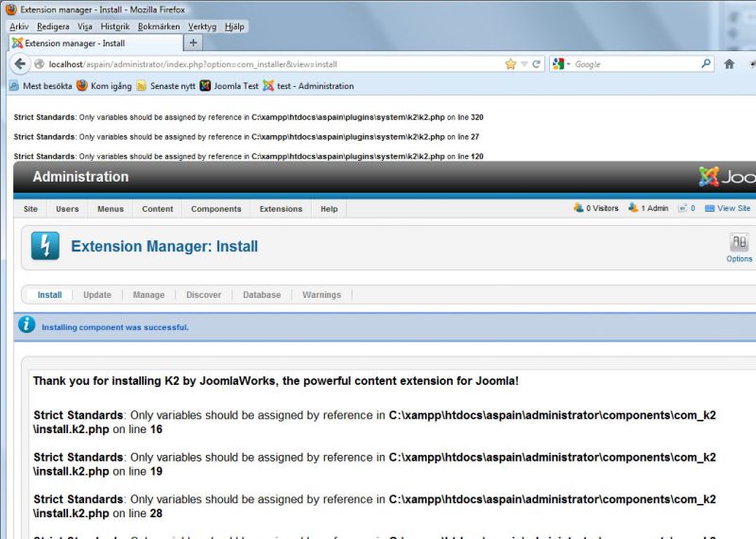Open the Joomla Help menu
This screenshot has height=539, width=756.
click(329, 209)
